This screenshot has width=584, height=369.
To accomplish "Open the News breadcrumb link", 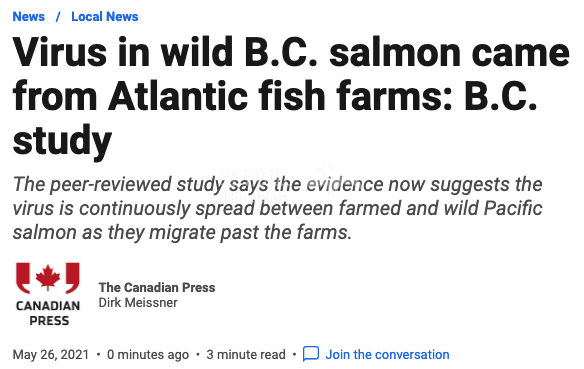I will [x=29, y=17].
